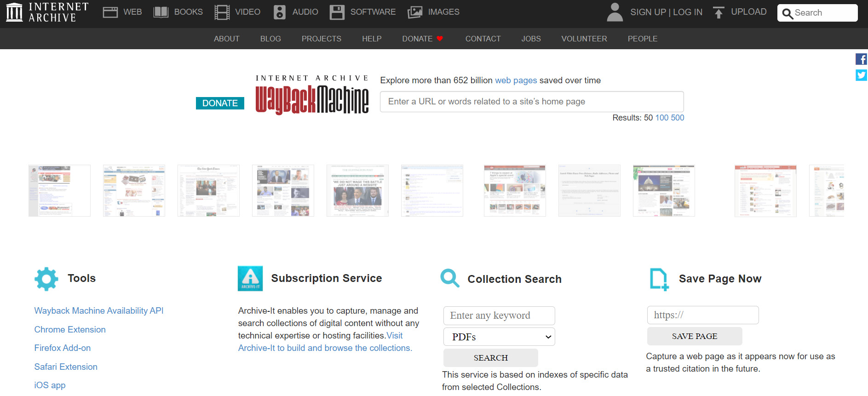Expand the PDFs collection type dropdown

pos(499,337)
